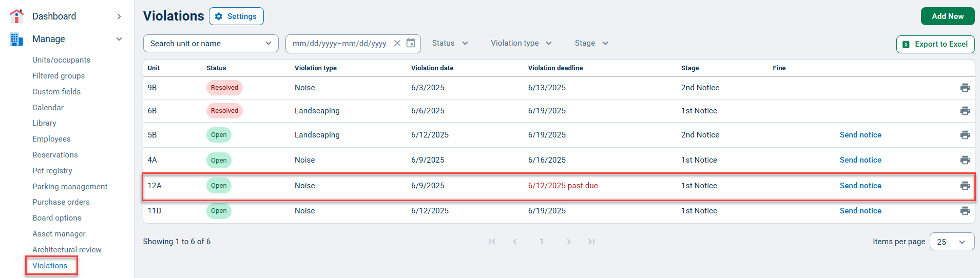This screenshot has width=980, height=278.
Task: Open Board options in the sidebar
Action: (x=57, y=218)
